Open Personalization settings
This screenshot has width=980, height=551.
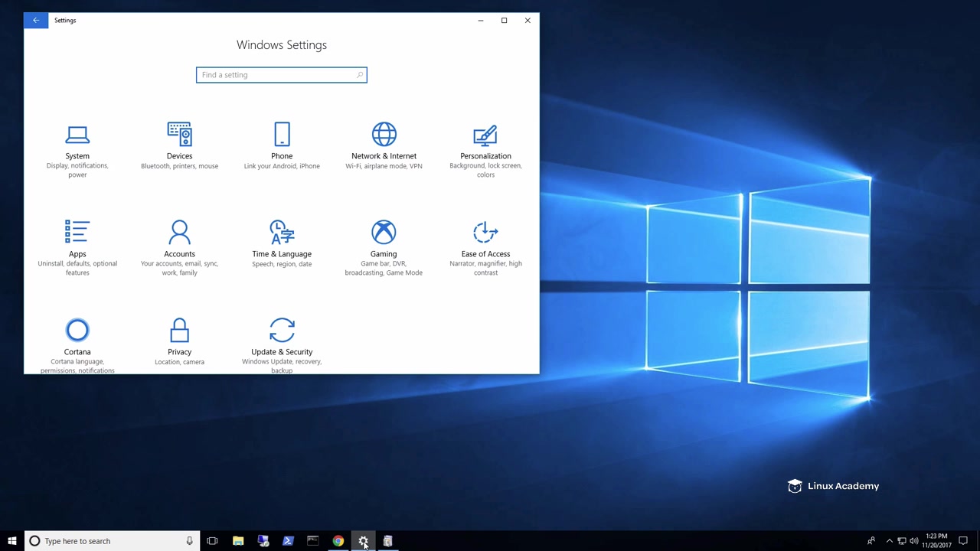(485, 149)
